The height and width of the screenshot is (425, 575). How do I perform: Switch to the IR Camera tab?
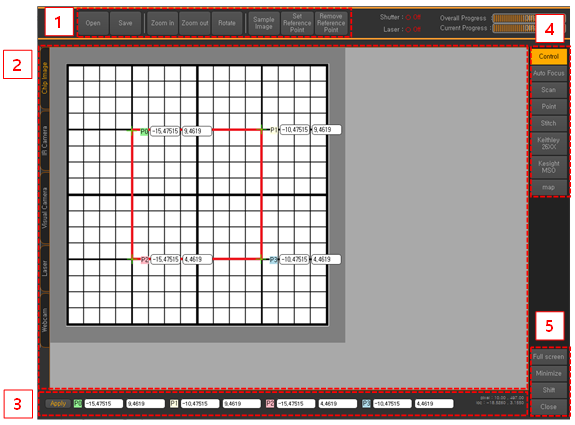(45, 141)
